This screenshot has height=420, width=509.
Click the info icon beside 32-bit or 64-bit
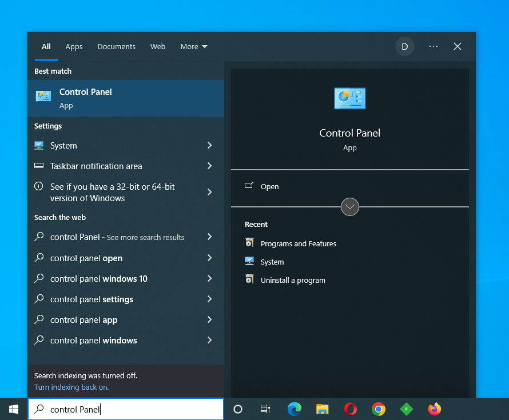[39, 186]
